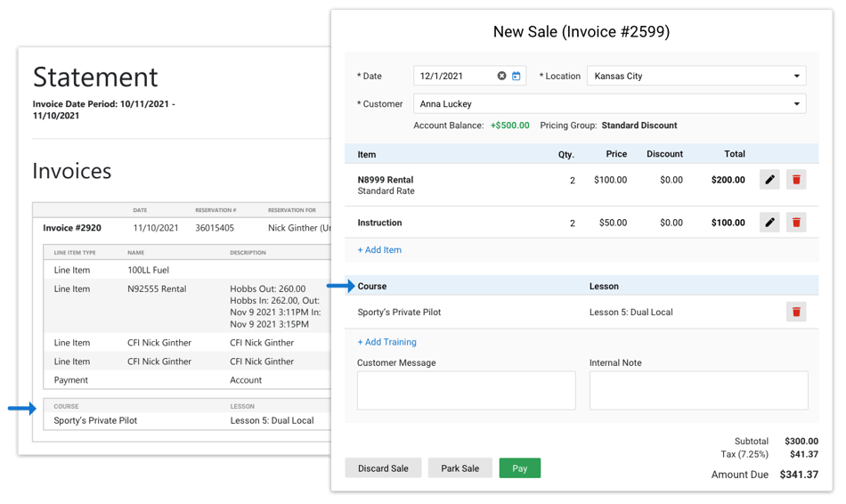Select the N92555 Rental line item name
Viewport: 846px width, 504px height.
157,289
